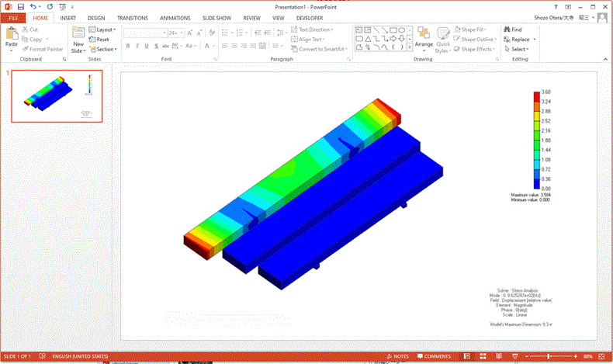Toggle Bold formatting in Font group

coord(127,46)
